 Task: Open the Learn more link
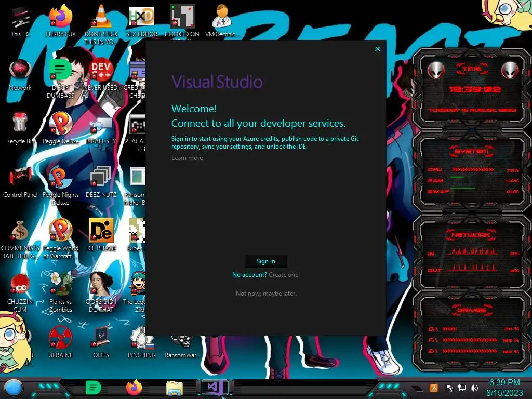pyautogui.click(x=187, y=158)
